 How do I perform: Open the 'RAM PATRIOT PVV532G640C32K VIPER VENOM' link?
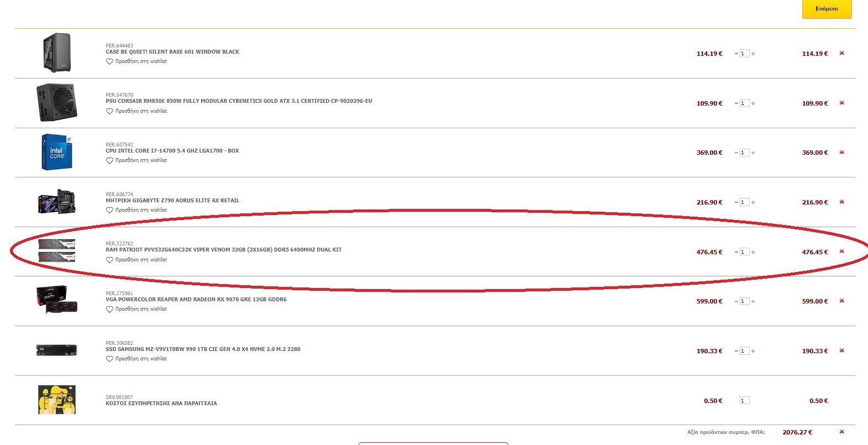point(224,250)
